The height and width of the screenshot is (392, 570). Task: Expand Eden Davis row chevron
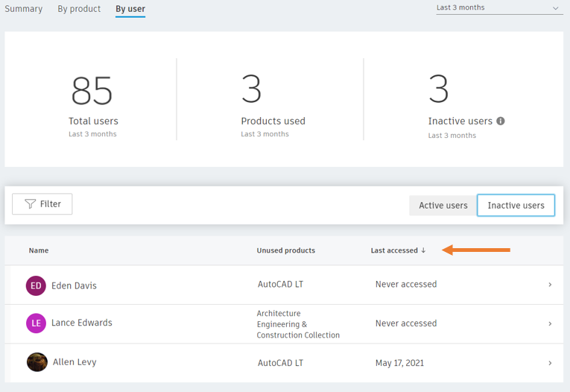click(550, 285)
